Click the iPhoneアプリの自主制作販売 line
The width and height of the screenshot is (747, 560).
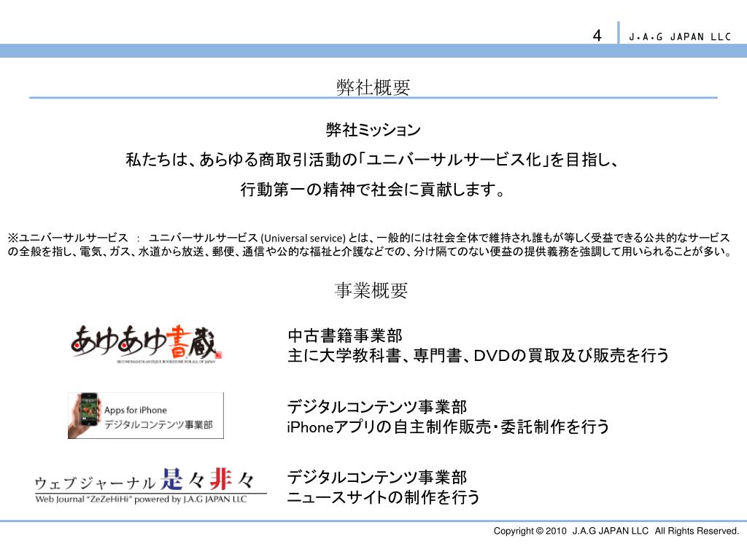pos(448,427)
